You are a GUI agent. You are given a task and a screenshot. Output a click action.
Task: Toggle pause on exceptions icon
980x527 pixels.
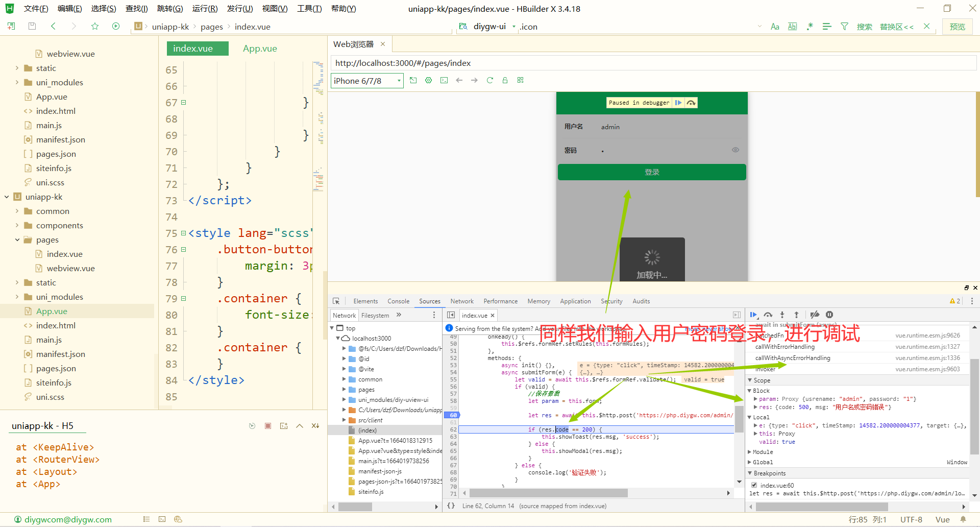tap(829, 315)
